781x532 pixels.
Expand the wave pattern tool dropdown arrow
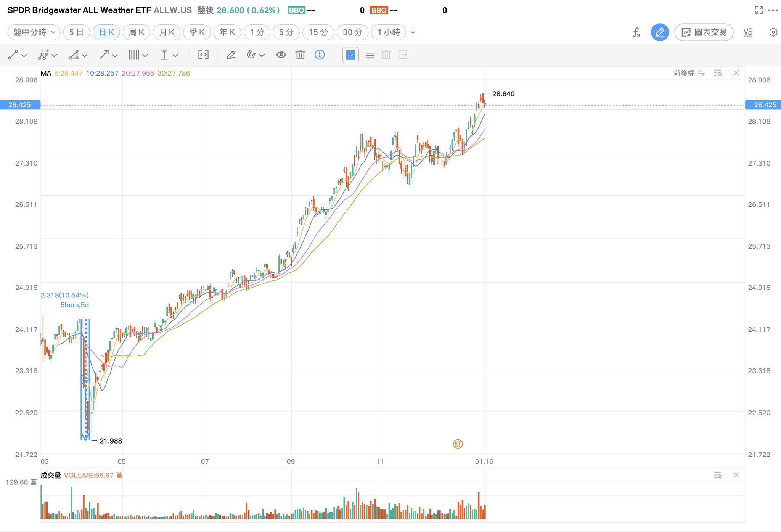click(x=54, y=56)
